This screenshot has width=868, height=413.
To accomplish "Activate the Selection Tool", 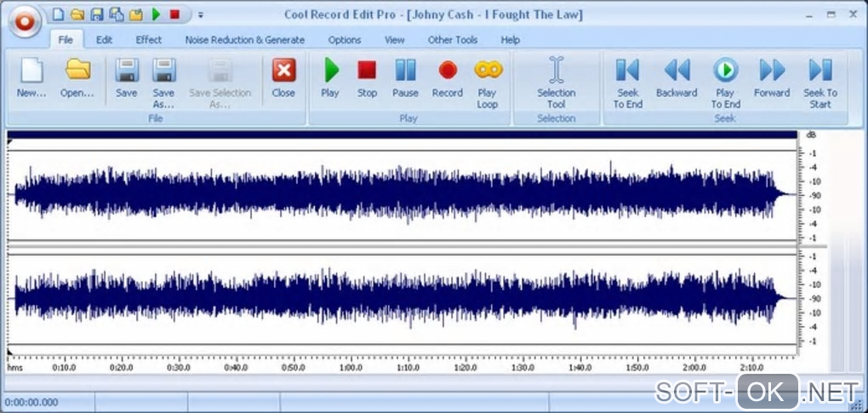I will (x=557, y=83).
